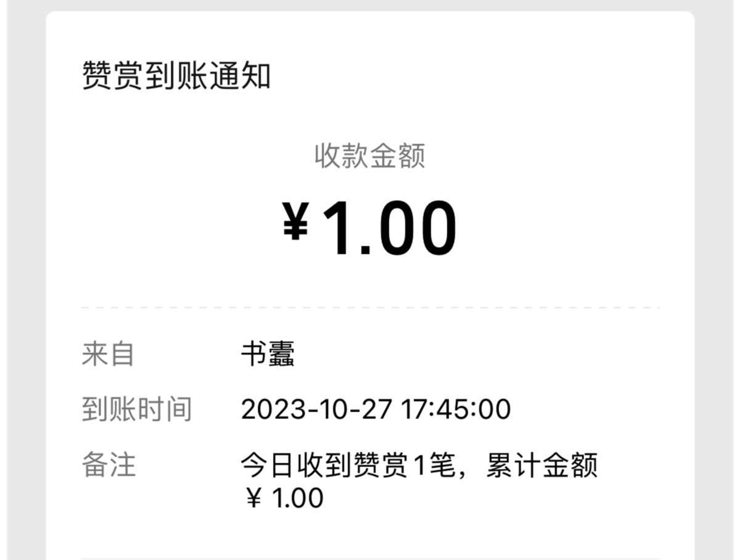
Task: Click the 备注 field label
Action: pyautogui.click(x=108, y=465)
